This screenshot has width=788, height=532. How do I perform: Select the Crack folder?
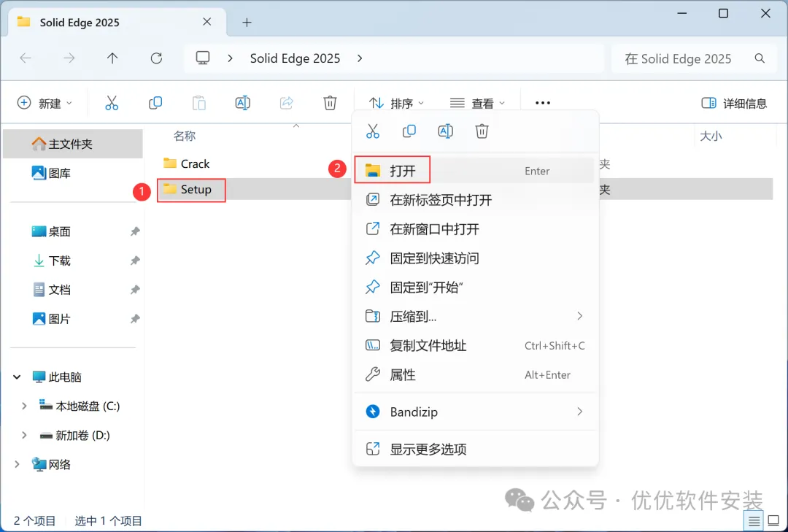[x=186, y=163]
